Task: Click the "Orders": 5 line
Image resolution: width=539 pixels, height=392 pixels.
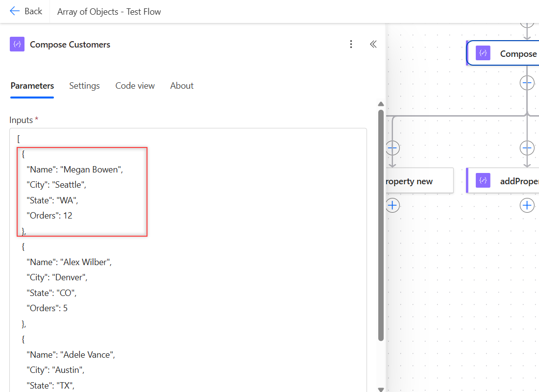Action: 47,308
